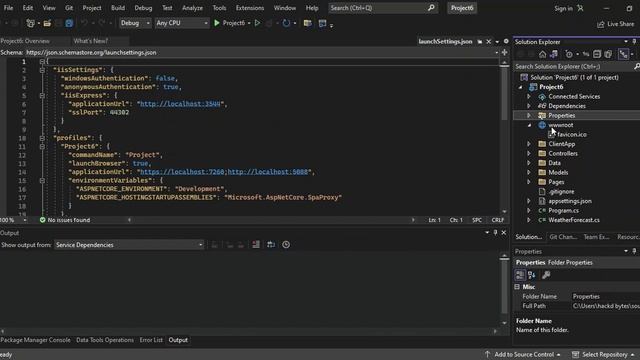Click the Live Share button

point(616,24)
